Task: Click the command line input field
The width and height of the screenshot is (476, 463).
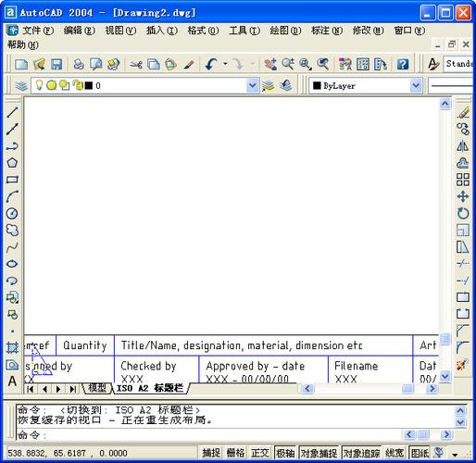Action: tap(210, 434)
